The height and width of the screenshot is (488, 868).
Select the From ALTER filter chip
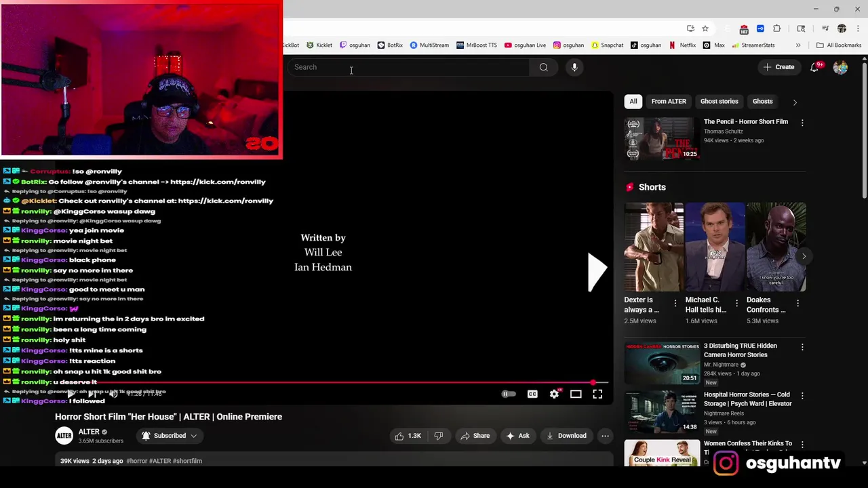[x=669, y=102]
